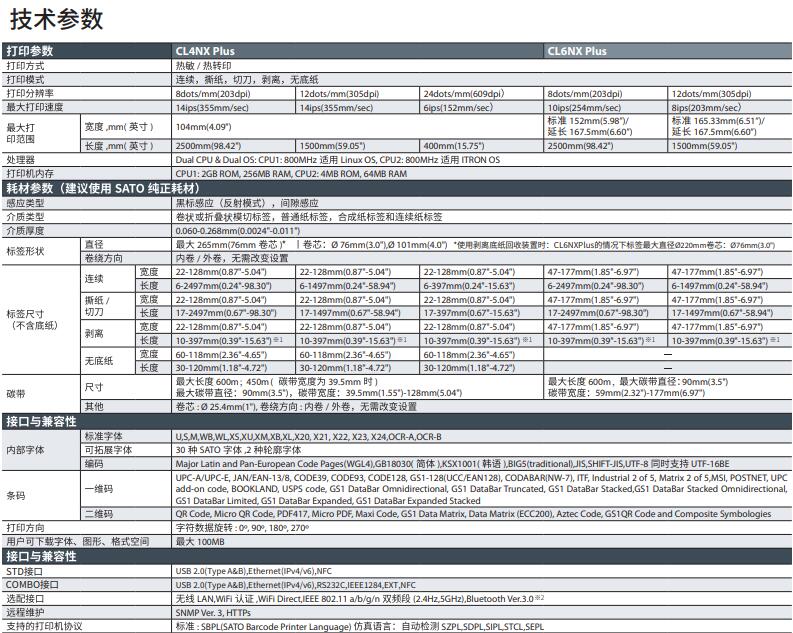Select the 介质厚度 row label
Viewport: 793px width, 633px height.
(x=26, y=230)
